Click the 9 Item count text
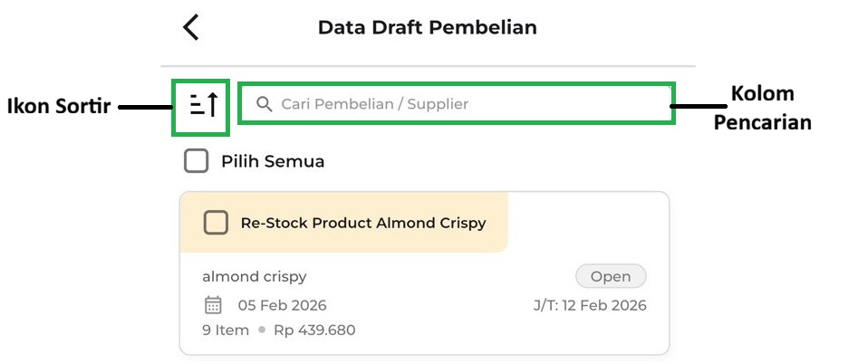This screenshot has width=868, height=364. 226,330
